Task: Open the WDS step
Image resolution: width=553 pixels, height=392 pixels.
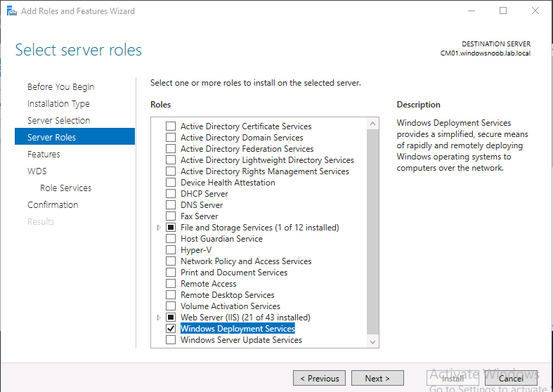Action: point(37,171)
